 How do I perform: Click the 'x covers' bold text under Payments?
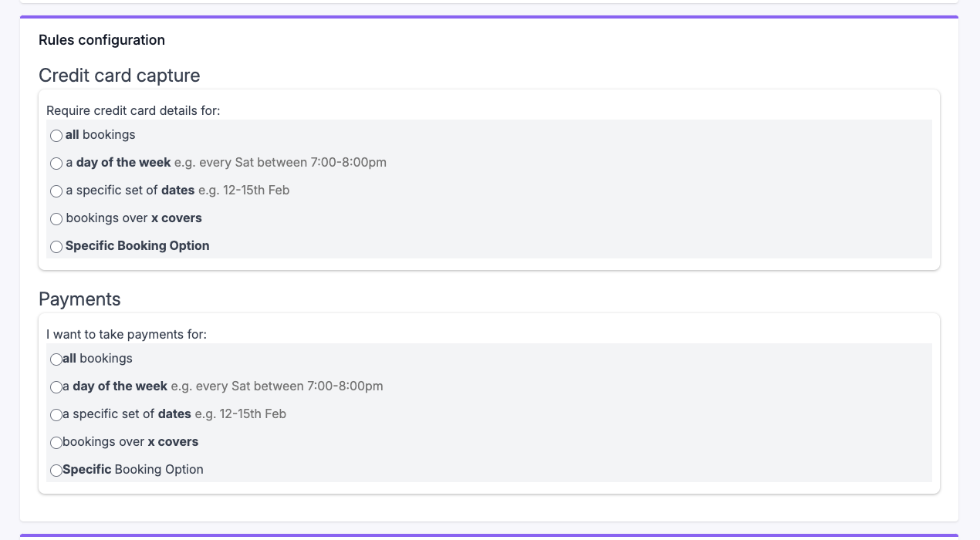point(173,442)
